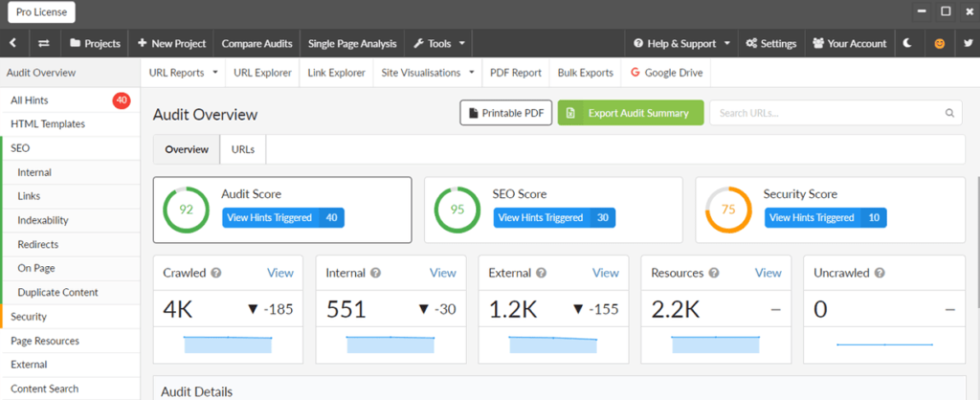
Task: Open Link Explorer
Action: (336, 73)
